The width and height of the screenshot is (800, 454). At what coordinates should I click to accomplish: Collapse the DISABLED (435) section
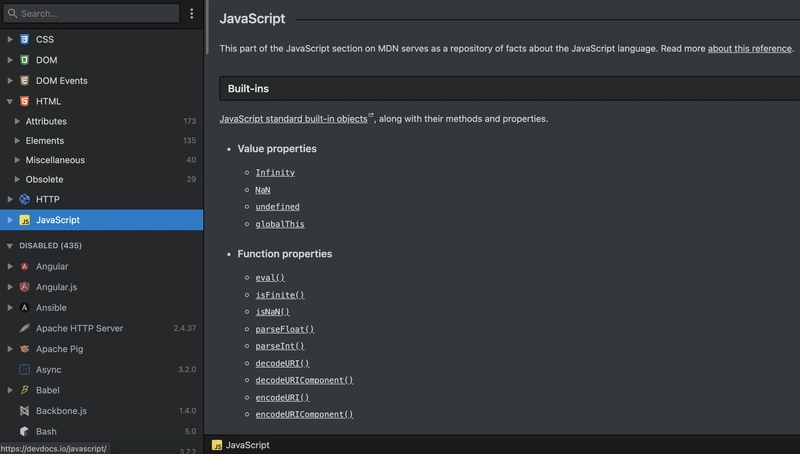click(10, 246)
